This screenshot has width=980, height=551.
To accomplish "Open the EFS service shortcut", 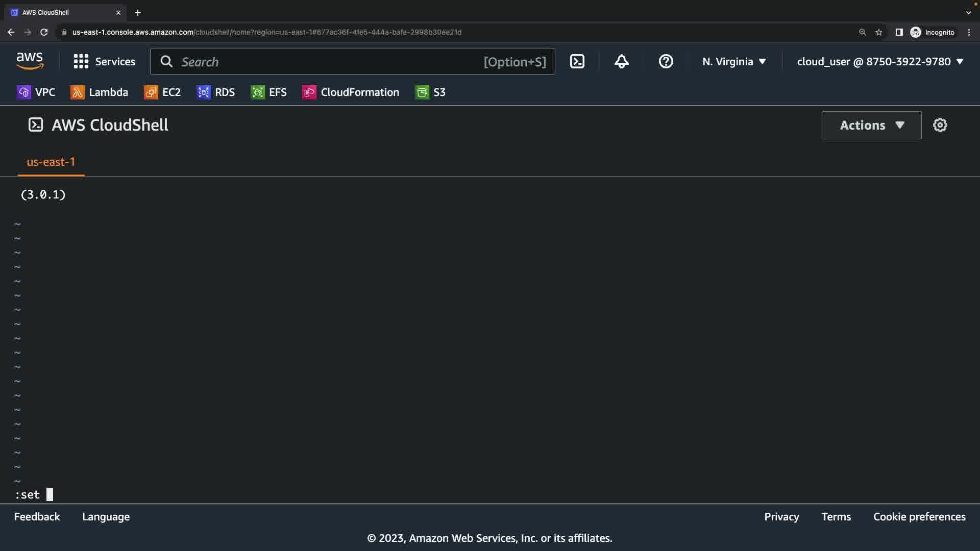I will [269, 92].
